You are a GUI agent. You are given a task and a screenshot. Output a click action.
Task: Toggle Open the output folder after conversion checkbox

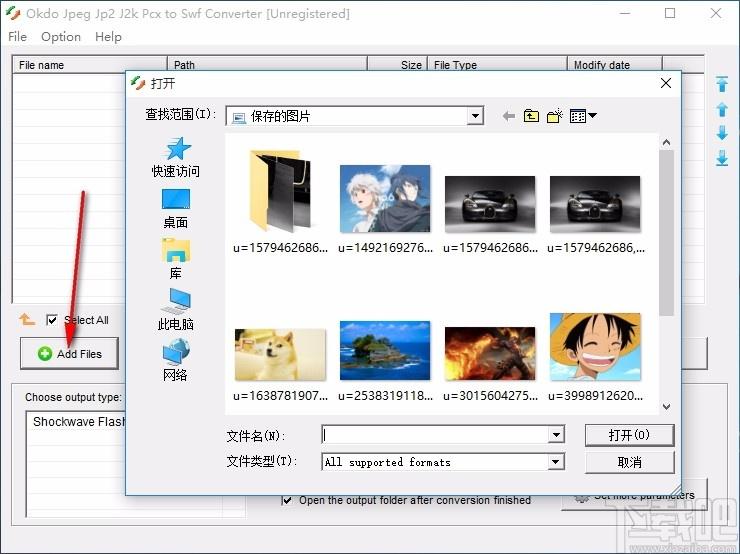[x=287, y=500]
